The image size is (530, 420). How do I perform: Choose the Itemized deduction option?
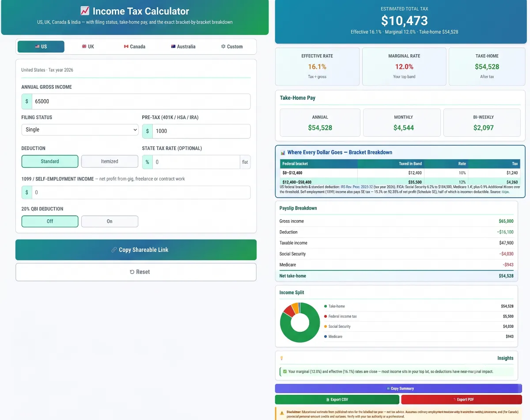[110, 161]
